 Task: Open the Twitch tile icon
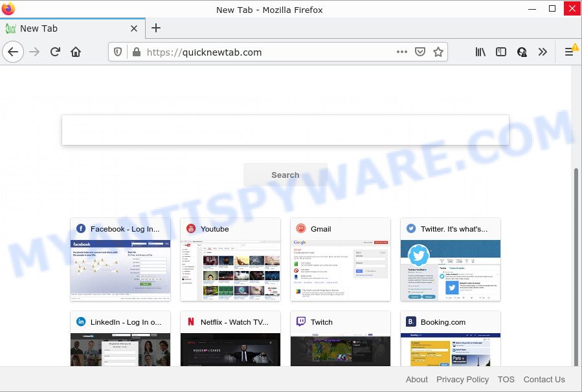[300, 321]
